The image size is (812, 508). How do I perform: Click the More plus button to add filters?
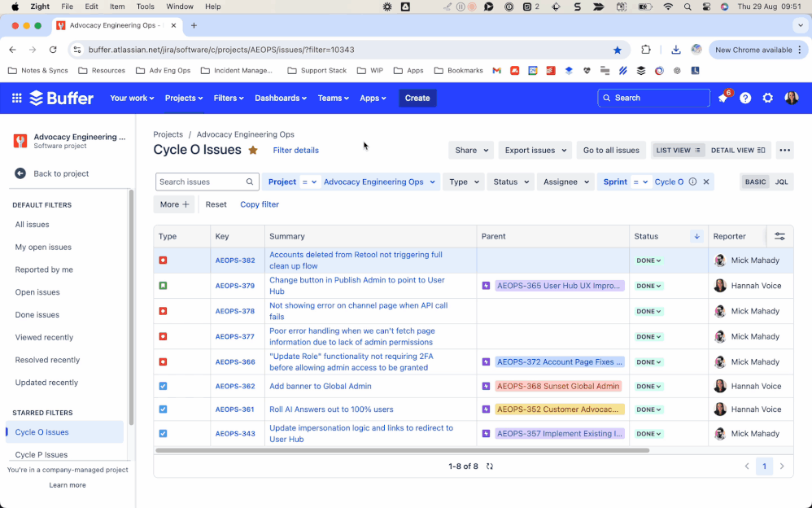tap(174, 204)
